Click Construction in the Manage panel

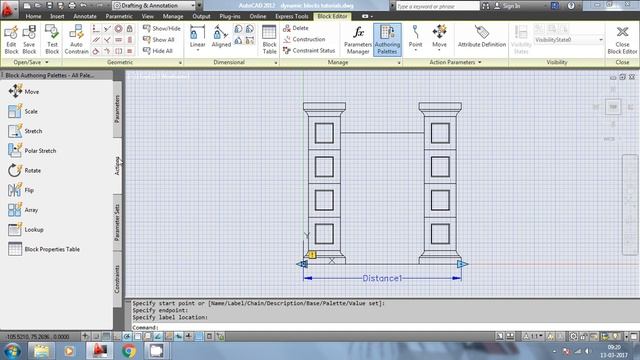pyautogui.click(x=304, y=39)
